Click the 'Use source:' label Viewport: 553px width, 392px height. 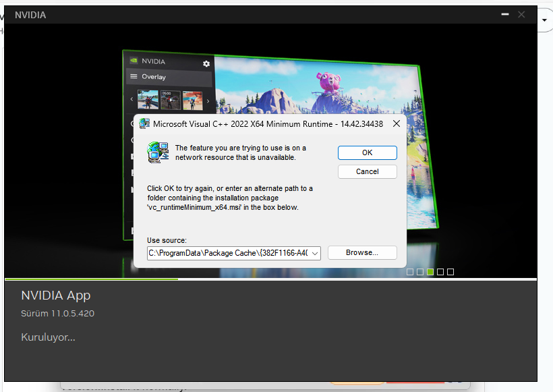(x=167, y=240)
